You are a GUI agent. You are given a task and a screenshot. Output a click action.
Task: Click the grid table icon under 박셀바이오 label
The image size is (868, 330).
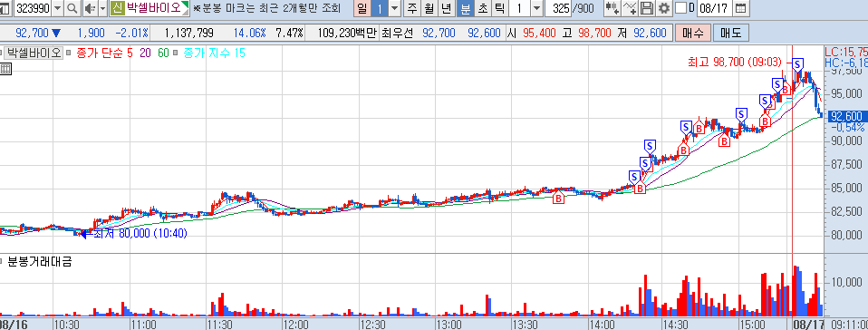[x=5, y=69]
